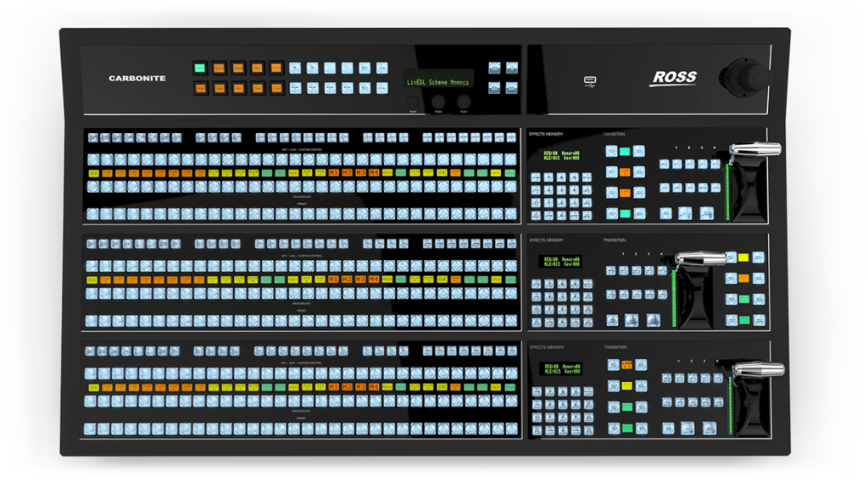868x481 pixels.
Task: Click the ROSS logo on the panel
Action: 674,78
